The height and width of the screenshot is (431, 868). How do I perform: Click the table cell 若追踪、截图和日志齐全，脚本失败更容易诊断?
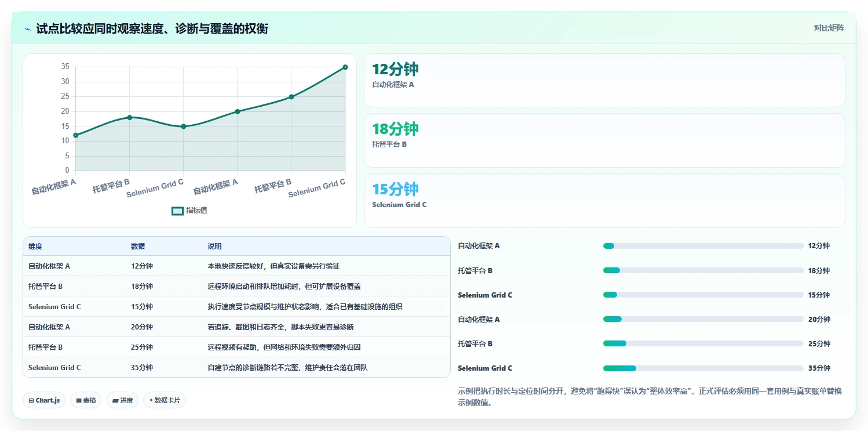click(280, 327)
